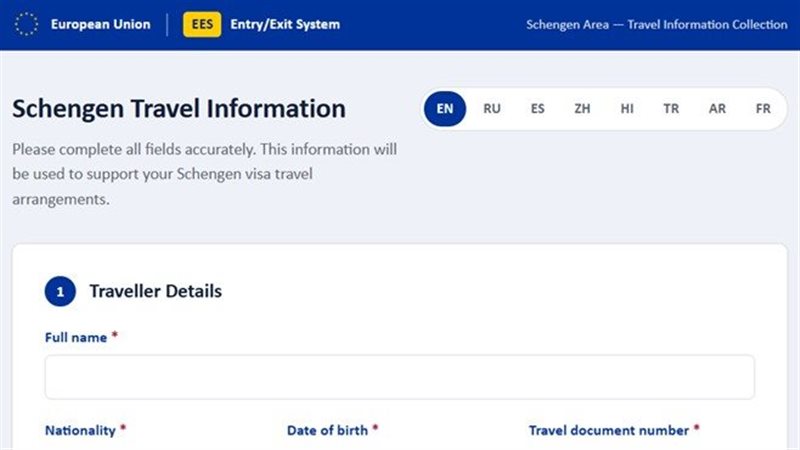Choose the HI language button
Image resolution: width=800 pixels, height=450 pixels.
[x=627, y=109]
